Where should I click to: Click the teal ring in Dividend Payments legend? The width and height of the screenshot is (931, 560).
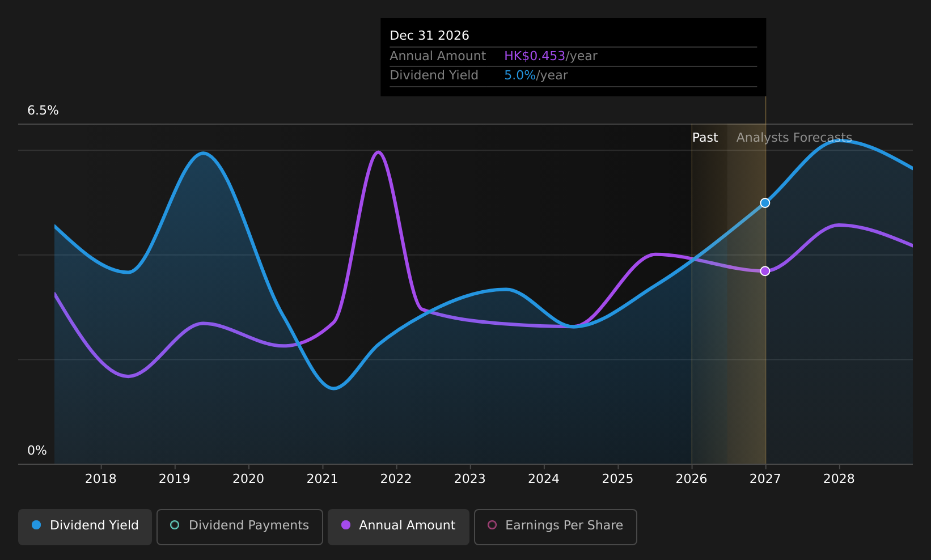click(175, 525)
